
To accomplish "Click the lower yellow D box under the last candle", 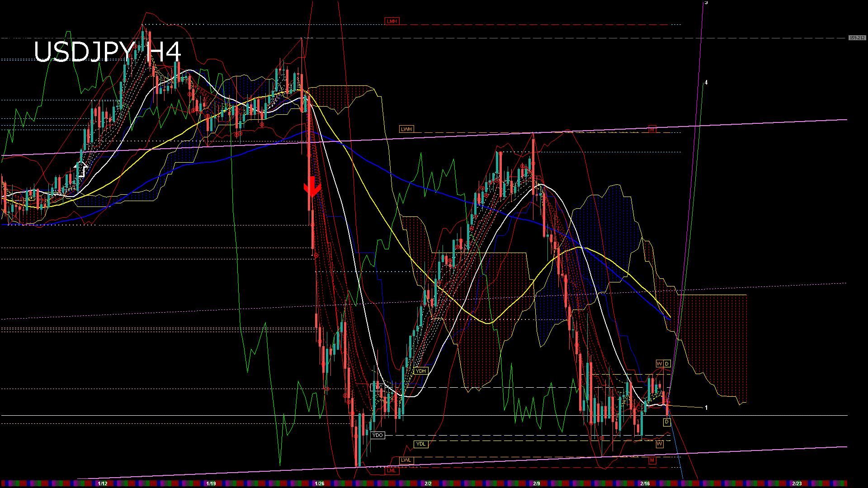I will pos(667,422).
